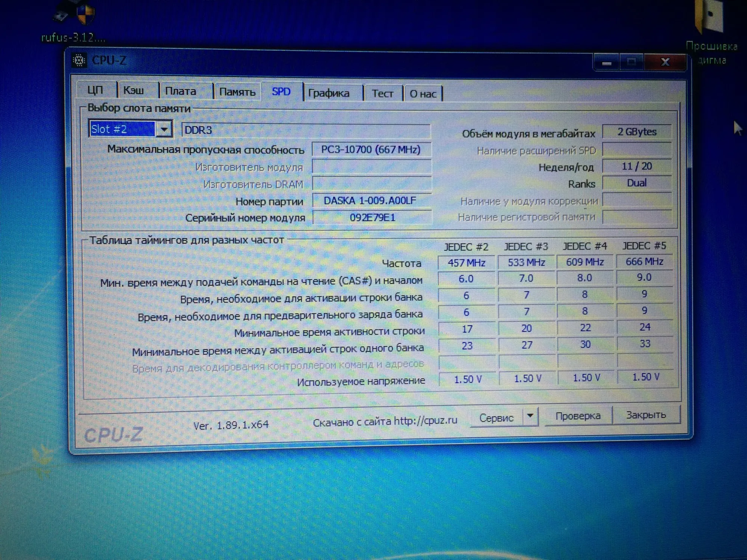747x560 pixels.
Task: Open the Графика tab
Action: click(329, 93)
